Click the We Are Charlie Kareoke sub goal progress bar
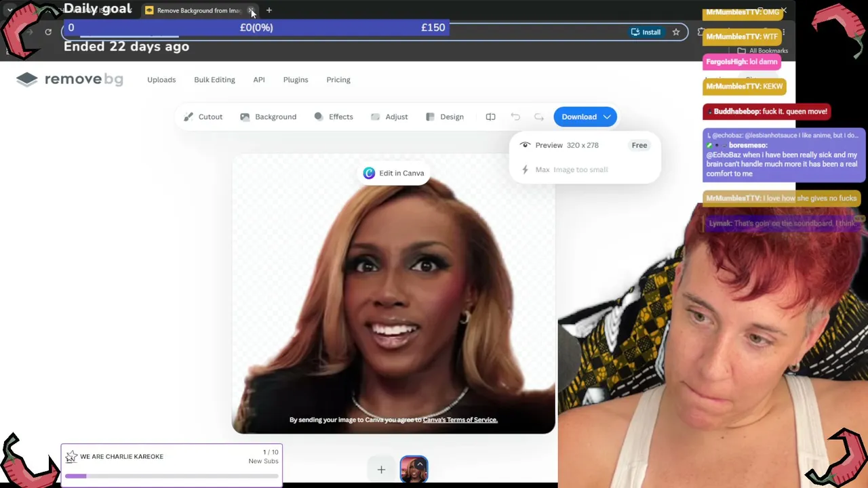 [172, 476]
